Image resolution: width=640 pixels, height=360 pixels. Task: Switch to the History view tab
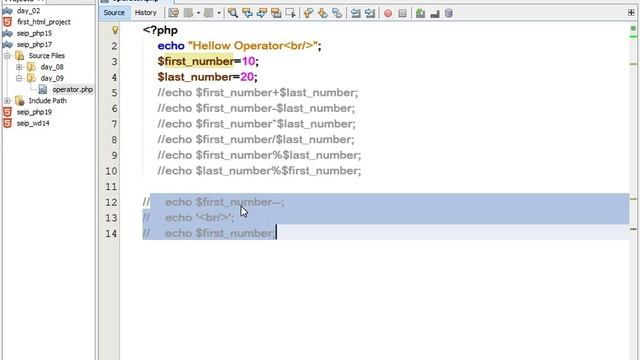[146, 13]
